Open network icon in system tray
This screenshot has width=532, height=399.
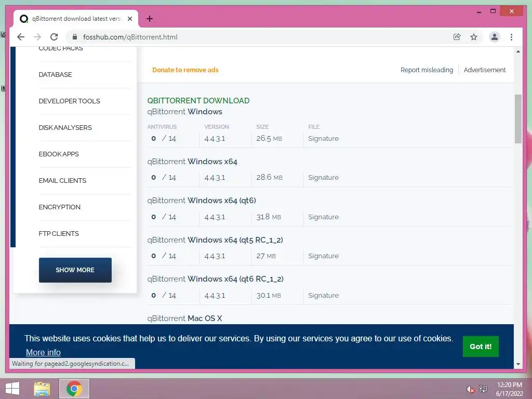[x=483, y=389]
